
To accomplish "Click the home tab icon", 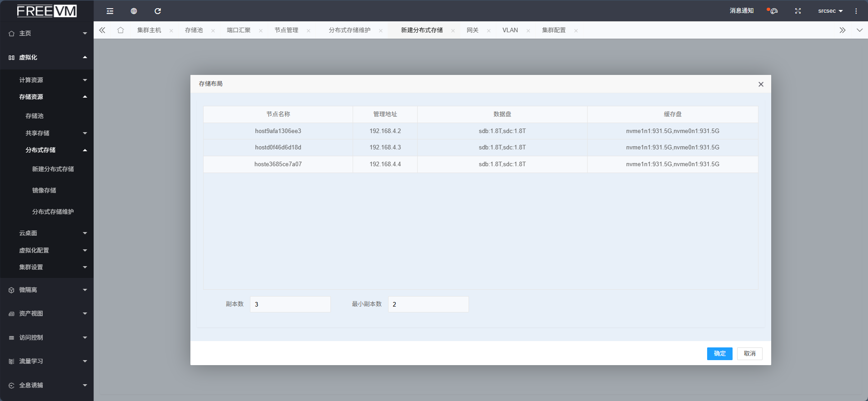I will click(120, 30).
